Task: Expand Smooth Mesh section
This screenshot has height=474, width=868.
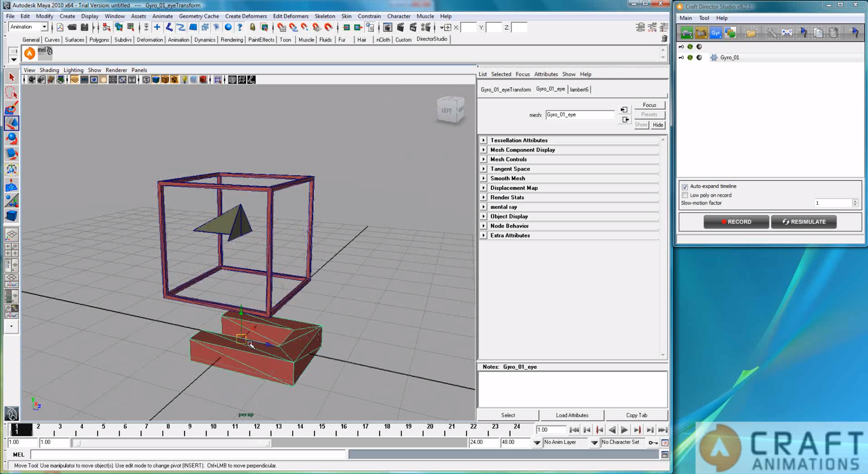Action: click(x=483, y=178)
